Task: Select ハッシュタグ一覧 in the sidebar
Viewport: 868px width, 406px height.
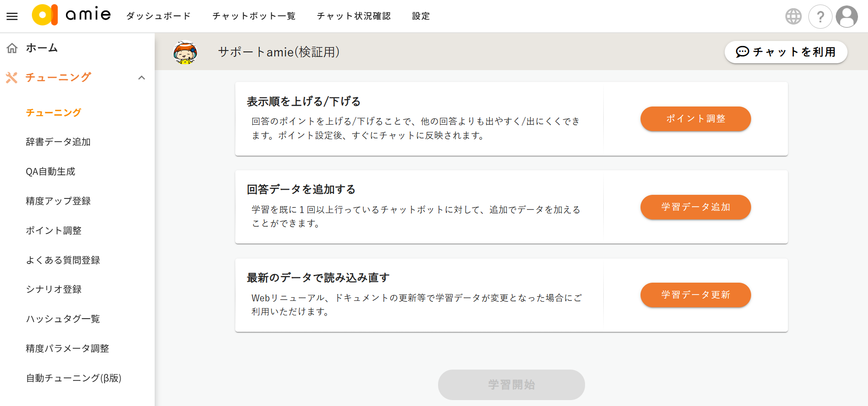Action: tap(63, 319)
